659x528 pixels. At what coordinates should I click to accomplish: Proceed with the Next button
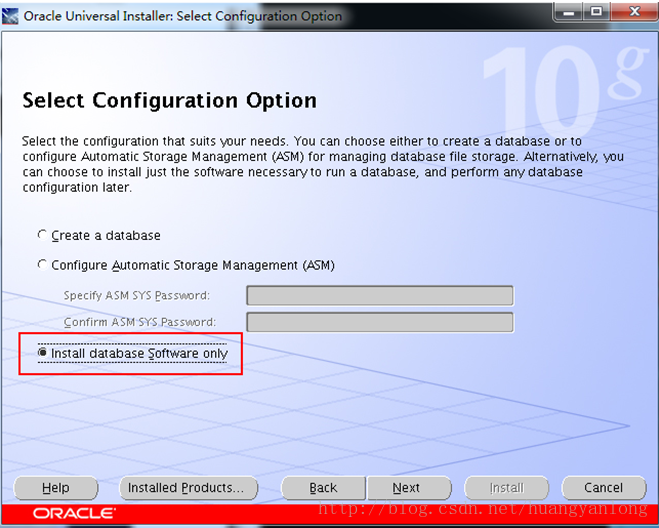(409, 488)
